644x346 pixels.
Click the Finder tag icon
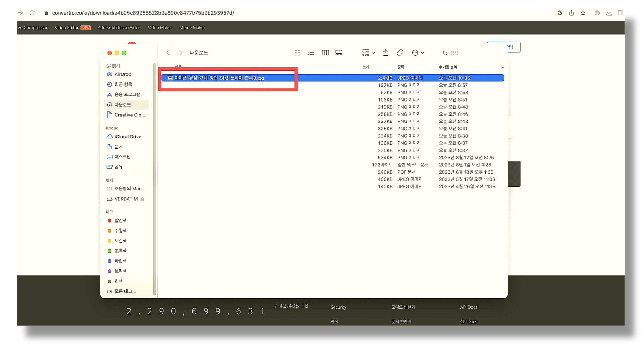[400, 53]
